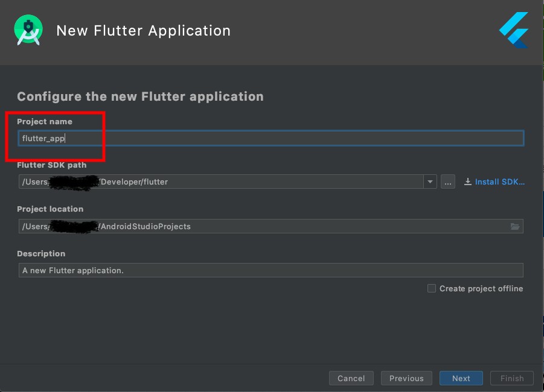Click the New Flutter Application title
The height and width of the screenshot is (392, 544).
pos(143,31)
